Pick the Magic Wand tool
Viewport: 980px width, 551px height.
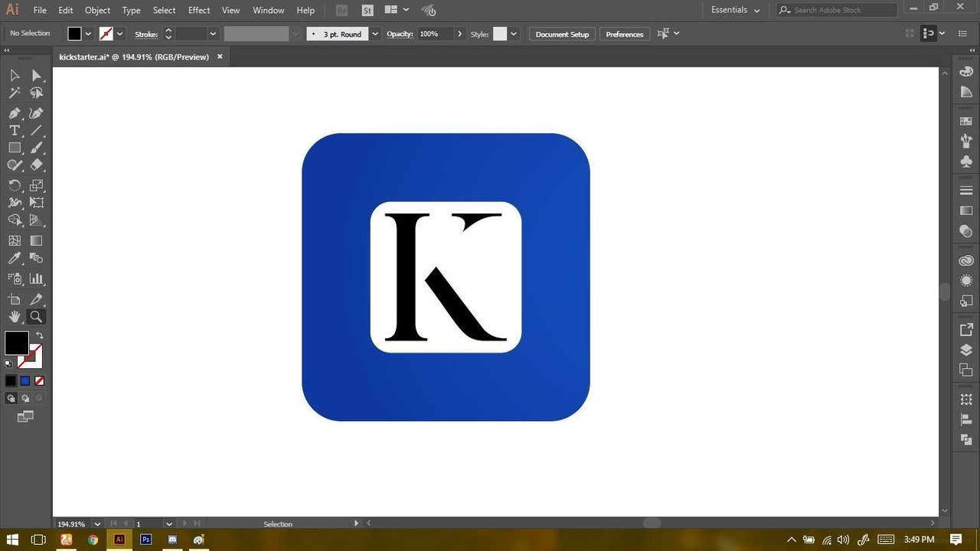tap(15, 93)
